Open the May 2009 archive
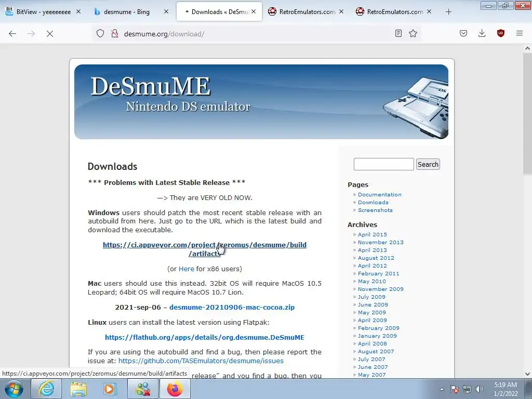532x399 pixels. [372, 312]
